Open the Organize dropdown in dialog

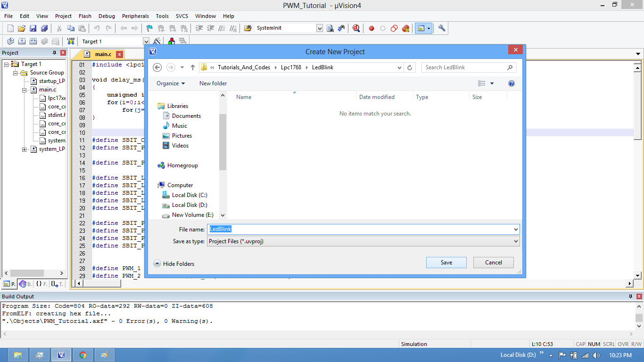point(171,83)
